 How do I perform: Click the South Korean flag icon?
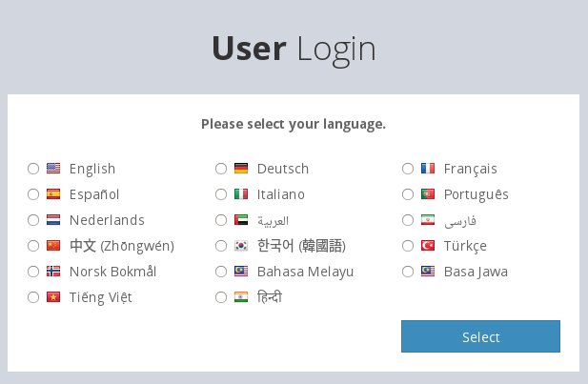[241, 246]
